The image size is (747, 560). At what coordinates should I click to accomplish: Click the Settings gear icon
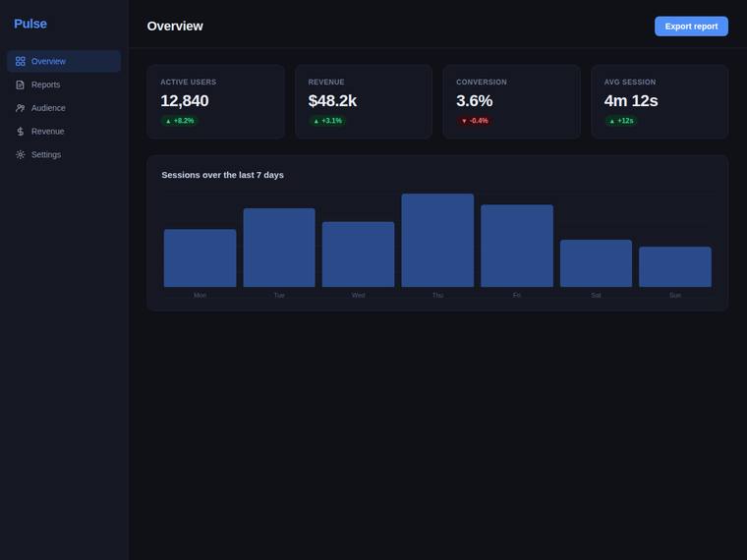[20, 155]
